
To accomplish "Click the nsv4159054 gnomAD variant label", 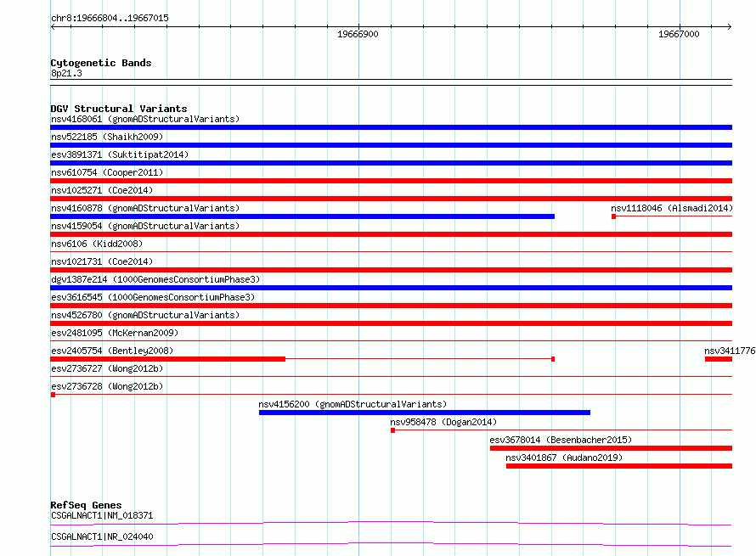I will pos(145,226).
